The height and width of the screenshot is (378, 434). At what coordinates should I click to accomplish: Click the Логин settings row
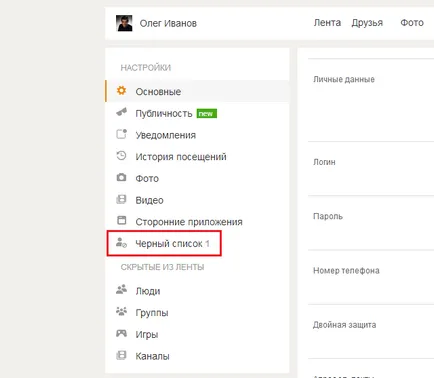pyautogui.click(x=371, y=169)
